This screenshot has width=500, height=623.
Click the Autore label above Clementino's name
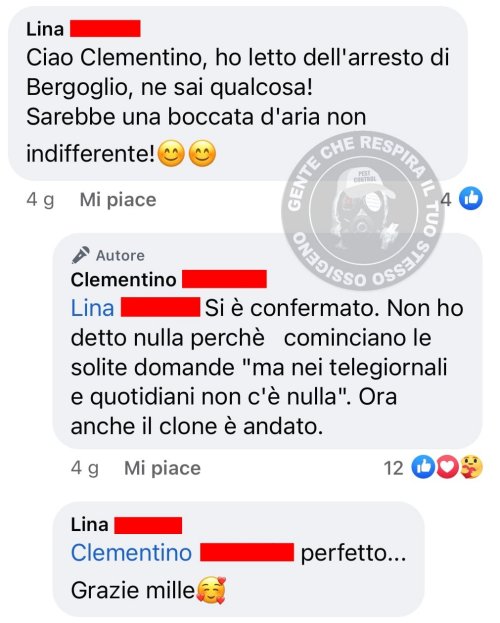tap(120, 255)
